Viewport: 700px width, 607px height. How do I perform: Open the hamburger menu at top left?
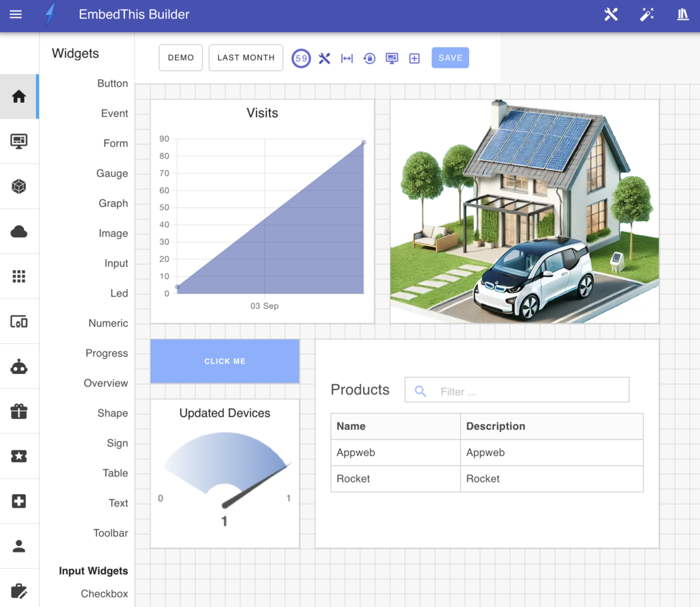coord(15,14)
